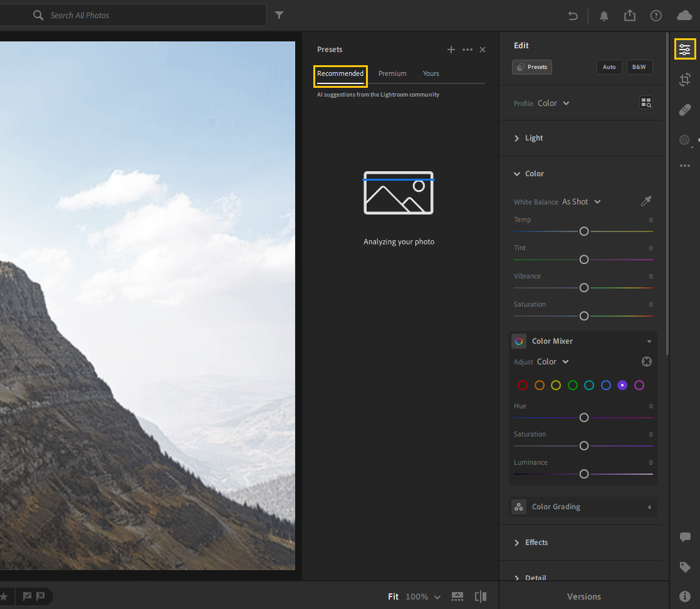This screenshot has height=609, width=700.
Task: Open the Masking tool
Action: point(684,140)
